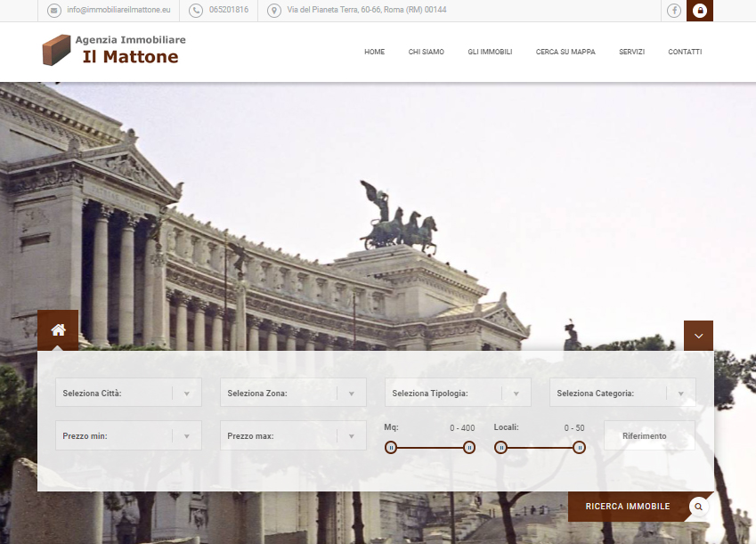Click the Locali slider minimum handle
The height and width of the screenshot is (544, 756).
[x=501, y=448]
